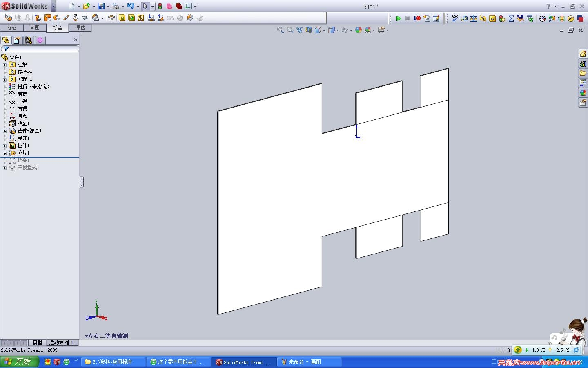The width and height of the screenshot is (588, 368).
Task: Switch to the 草图 tab
Action: point(34,28)
